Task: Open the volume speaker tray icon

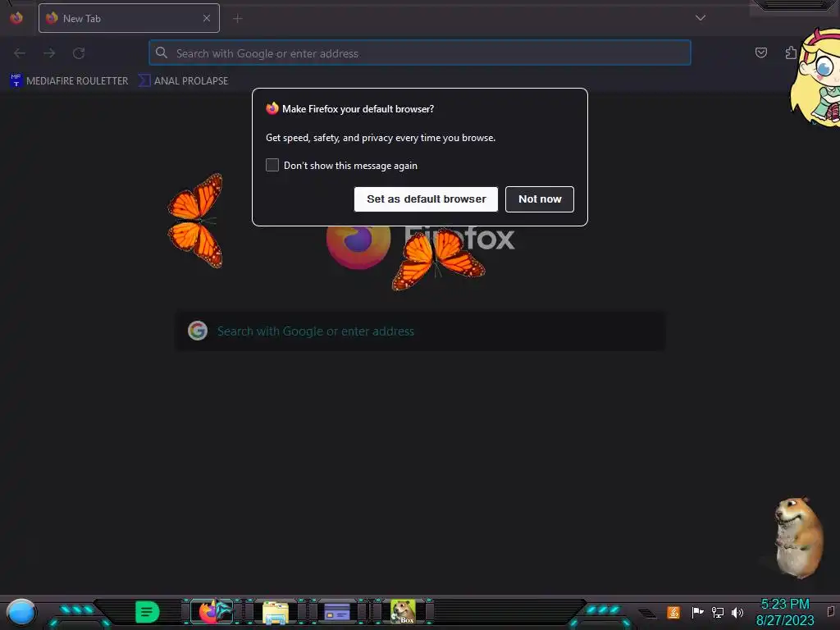Action: click(x=737, y=612)
